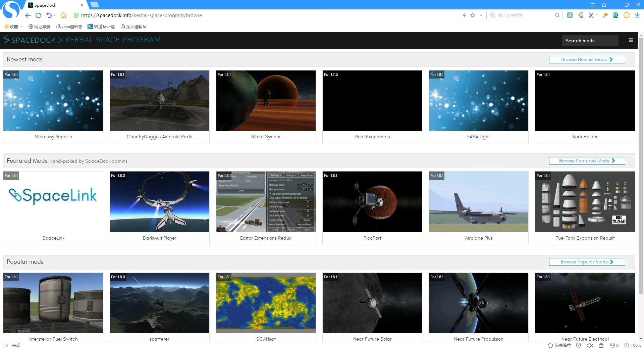
Task: Click Browse Popular Mods button
Action: coord(587,262)
